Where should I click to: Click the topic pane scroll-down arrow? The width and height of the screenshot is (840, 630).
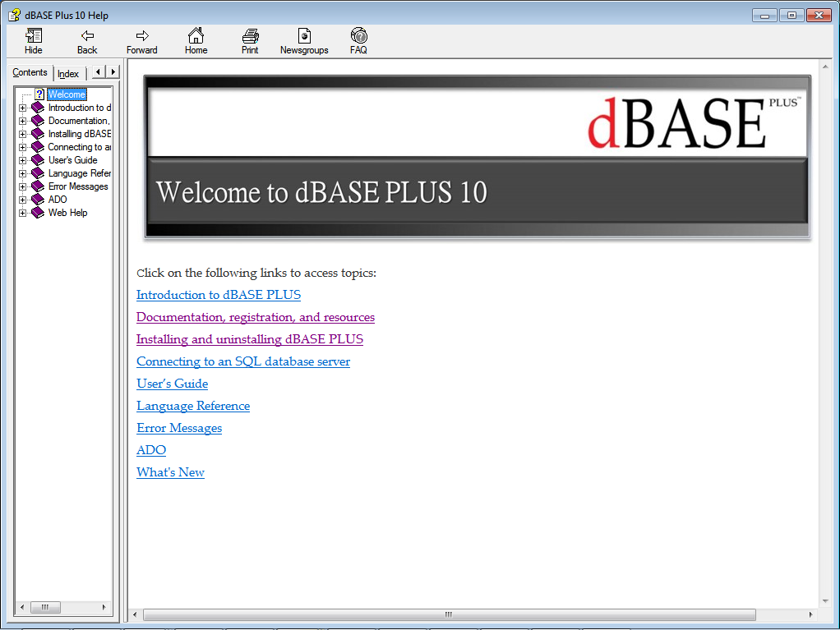(825, 601)
